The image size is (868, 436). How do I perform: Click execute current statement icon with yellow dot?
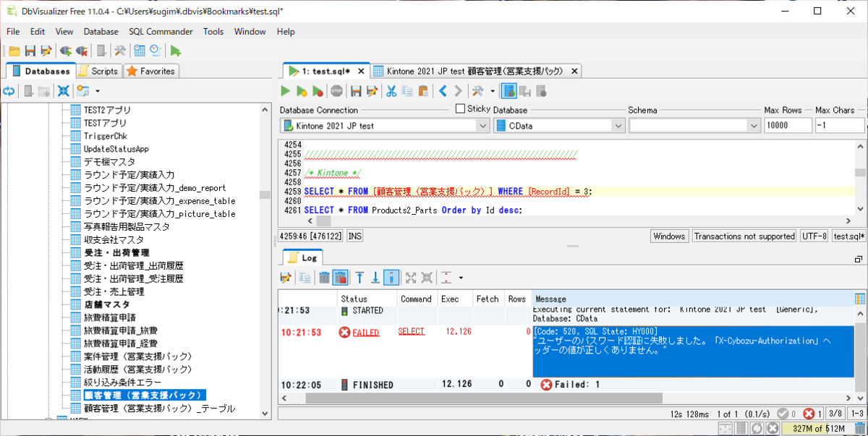pyautogui.click(x=302, y=91)
